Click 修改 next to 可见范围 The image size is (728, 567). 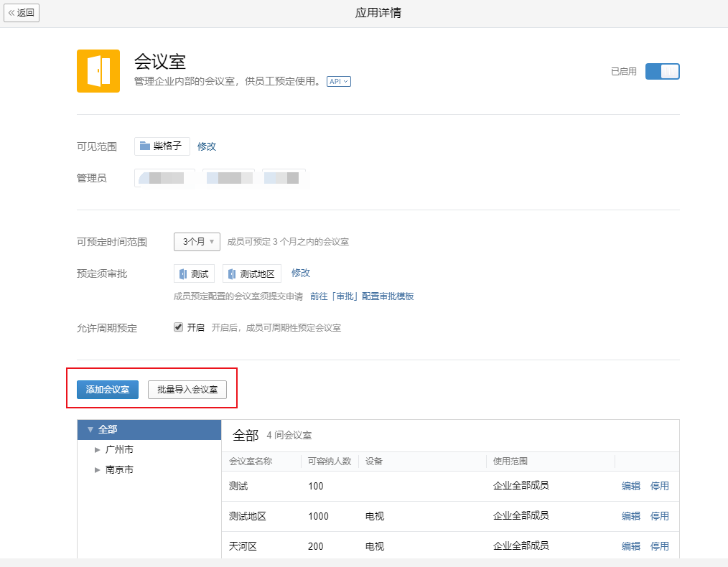click(x=207, y=146)
